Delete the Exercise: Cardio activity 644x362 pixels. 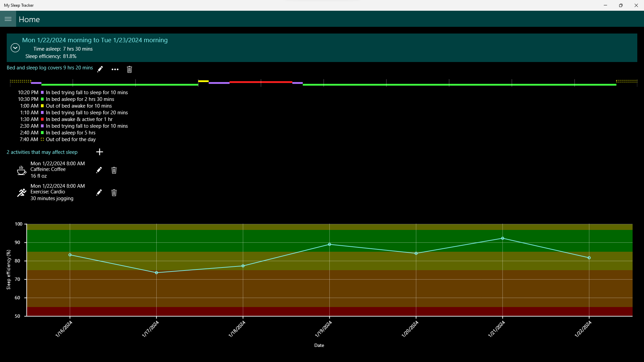click(x=114, y=193)
